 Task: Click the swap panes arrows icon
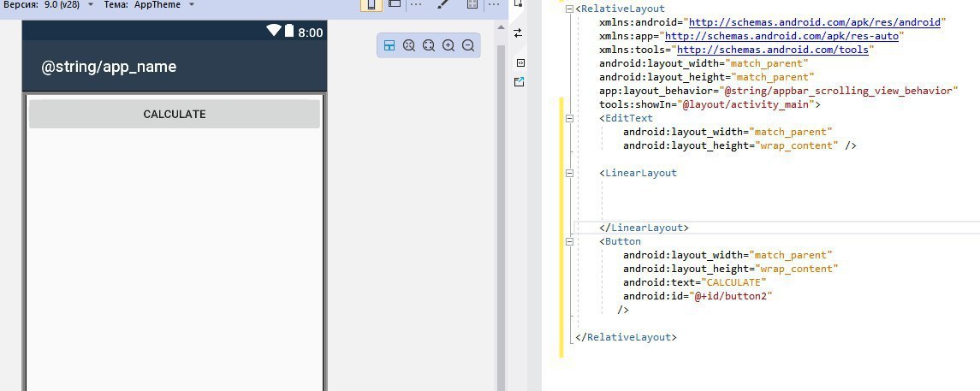(518, 33)
